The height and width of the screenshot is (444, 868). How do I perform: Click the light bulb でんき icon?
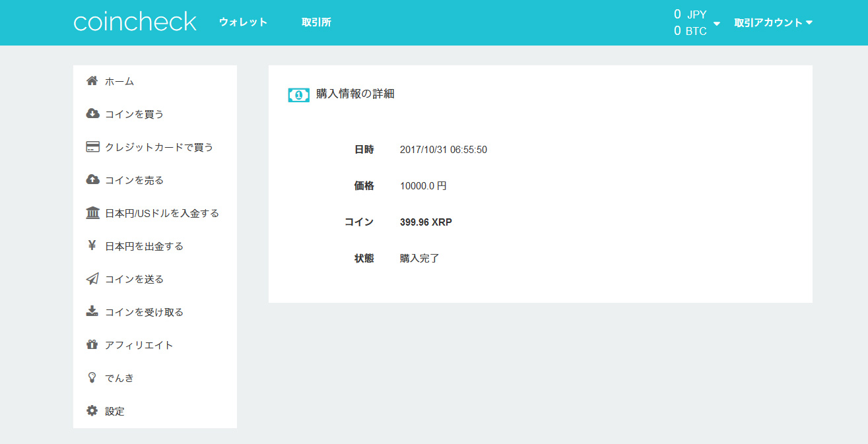[x=92, y=378]
